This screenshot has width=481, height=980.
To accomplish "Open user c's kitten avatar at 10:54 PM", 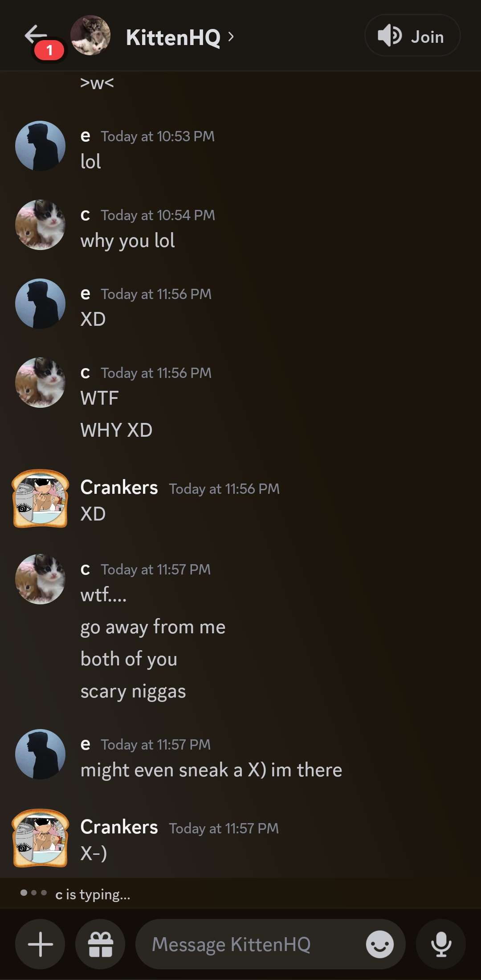I will (40, 225).
